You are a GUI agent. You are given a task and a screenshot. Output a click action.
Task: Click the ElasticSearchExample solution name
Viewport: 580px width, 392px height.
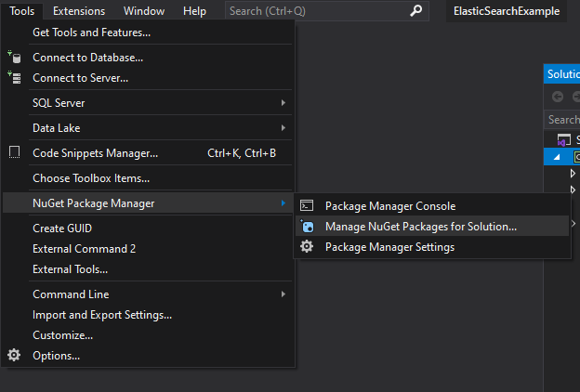(507, 11)
